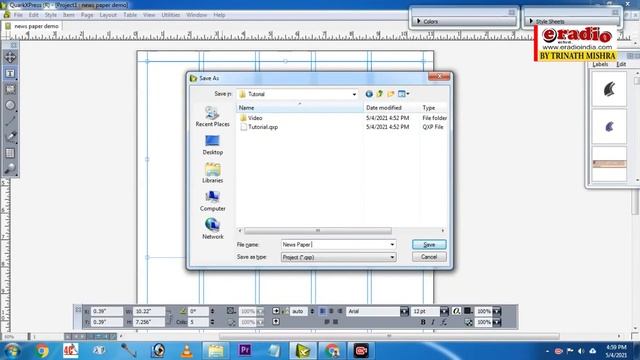This screenshot has height=360, width=640.
Task: Jump to Libraries location in Save As
Action: [213, 173]
